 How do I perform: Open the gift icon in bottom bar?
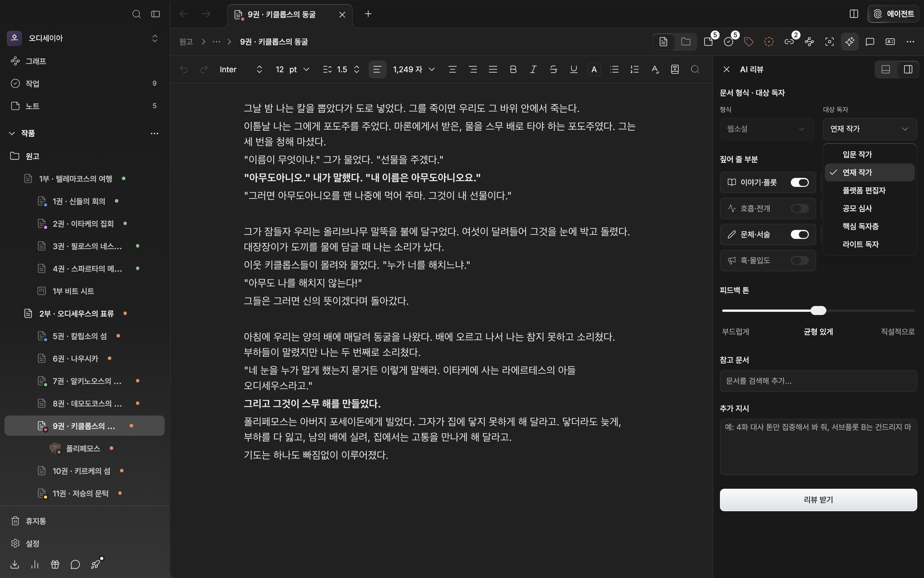point(55,564)
